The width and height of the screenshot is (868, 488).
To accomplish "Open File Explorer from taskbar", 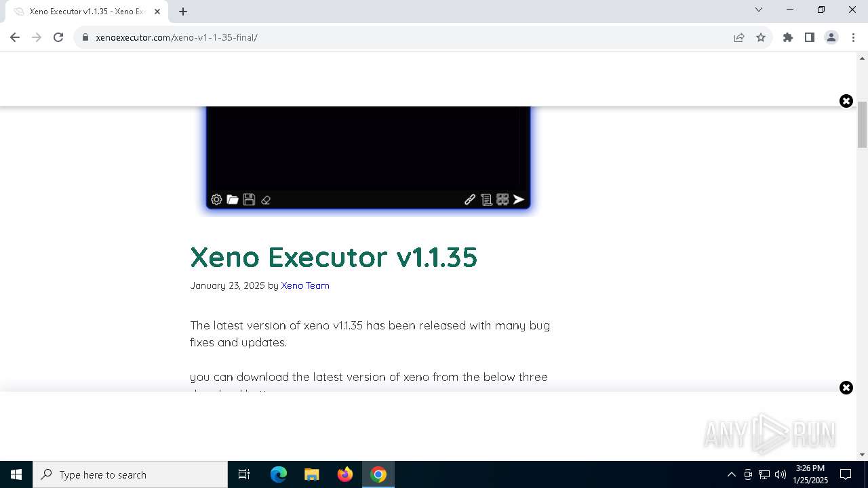I will (x=311, y=474).
